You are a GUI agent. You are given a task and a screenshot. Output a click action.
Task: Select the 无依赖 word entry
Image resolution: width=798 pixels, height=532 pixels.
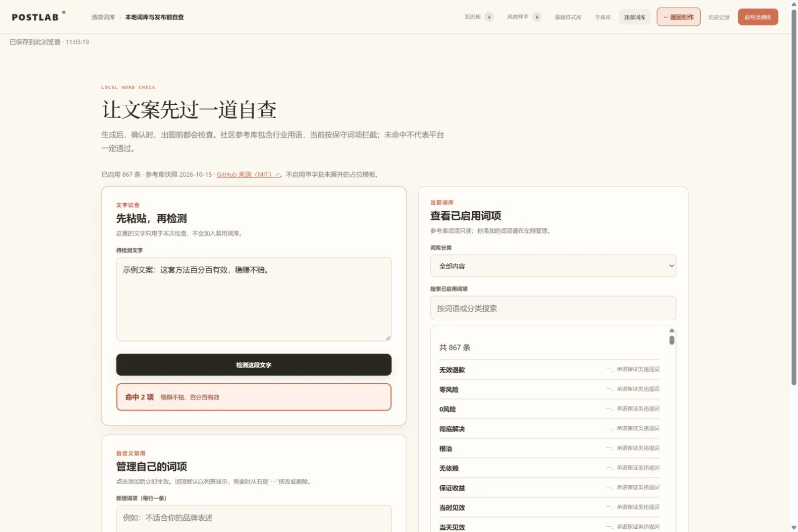pos(549,469)
